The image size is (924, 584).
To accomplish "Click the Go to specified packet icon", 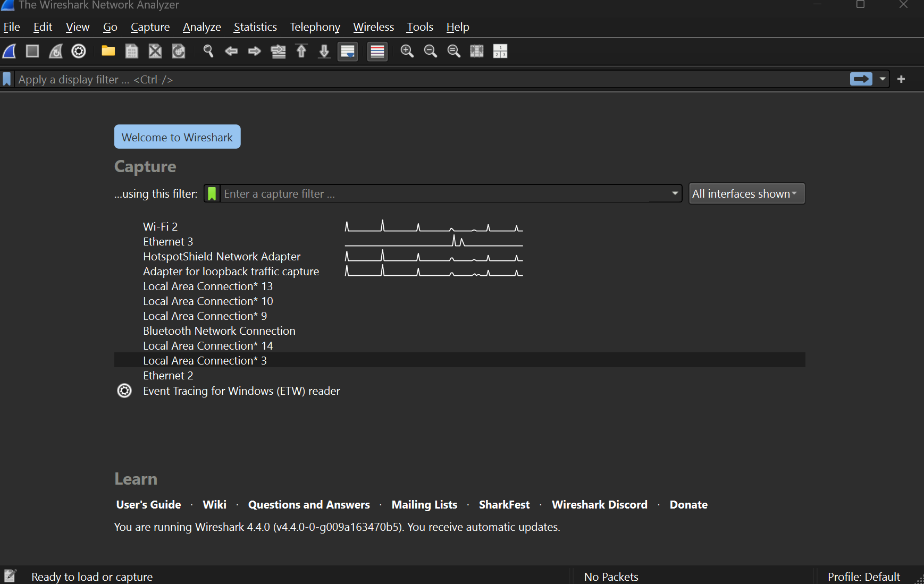I will (278, 51).
